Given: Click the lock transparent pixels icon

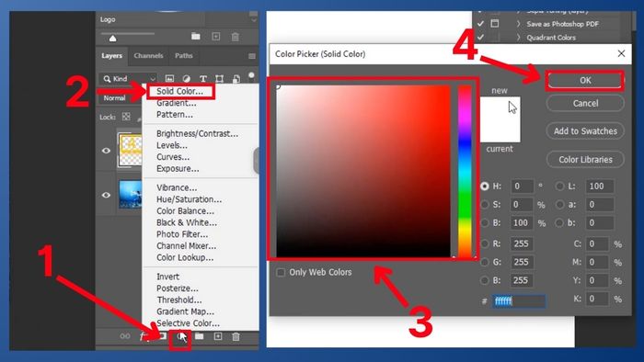Looking at the screenshot, I should (x=126, y=117).
